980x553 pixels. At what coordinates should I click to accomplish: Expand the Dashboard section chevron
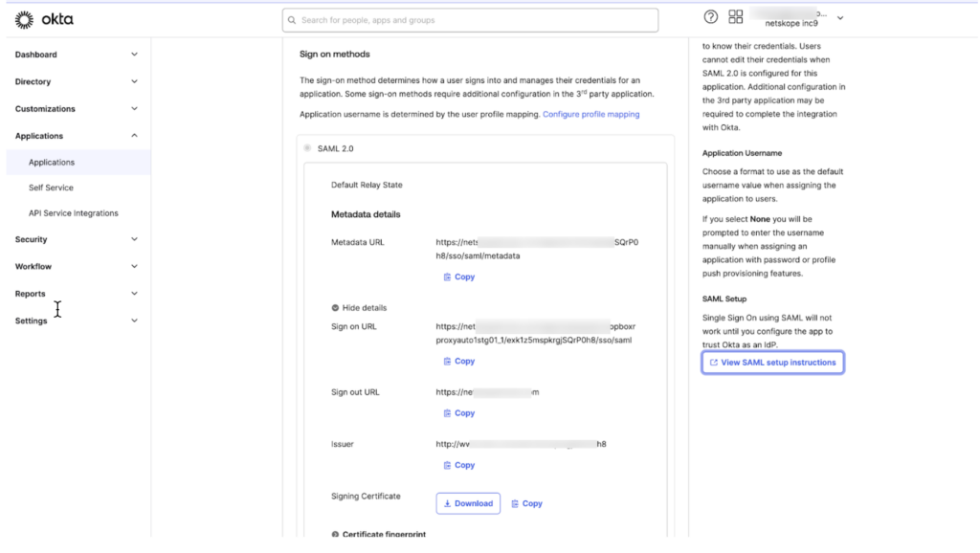[134, 55]
